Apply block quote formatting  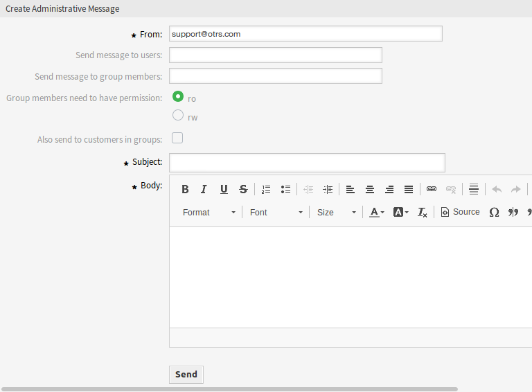[x=513, y=213]
